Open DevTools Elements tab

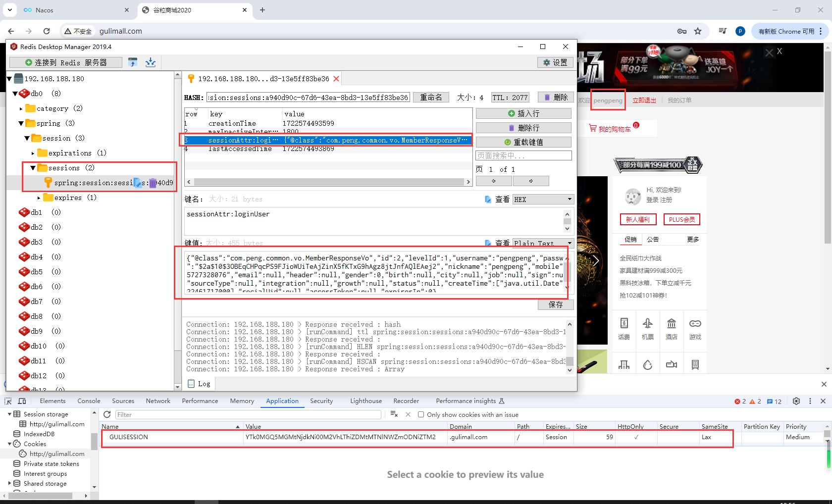52,401
